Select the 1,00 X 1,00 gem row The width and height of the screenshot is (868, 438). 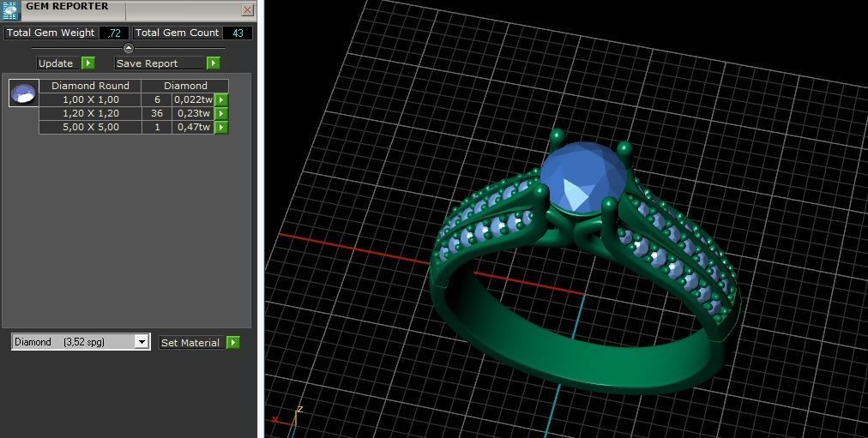(91, 99)
